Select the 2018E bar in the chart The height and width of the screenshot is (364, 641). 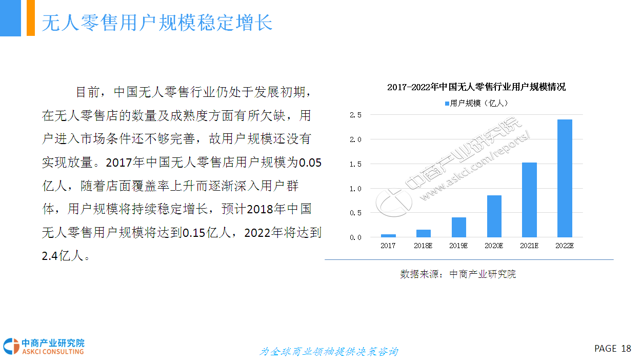click(x=423, y=233)
